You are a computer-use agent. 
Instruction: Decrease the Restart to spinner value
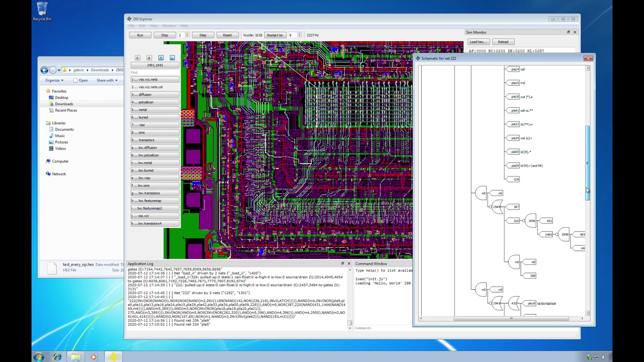coord(299,36)
